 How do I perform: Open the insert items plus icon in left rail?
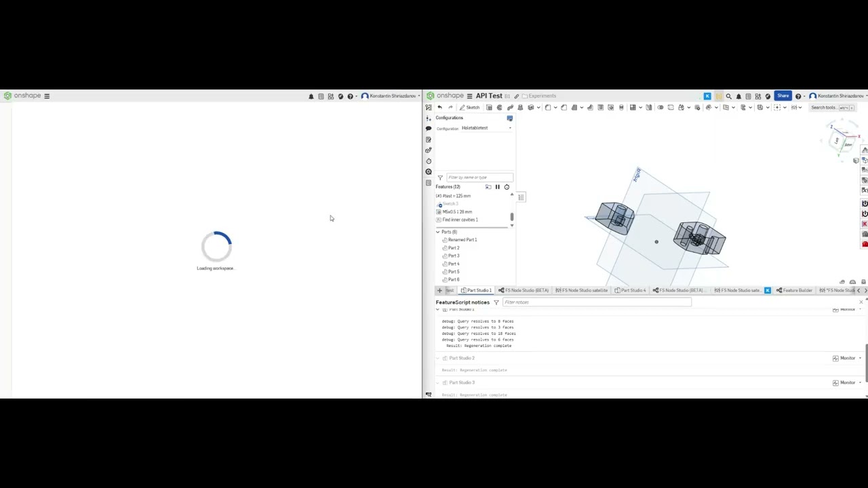pos(429,119)
